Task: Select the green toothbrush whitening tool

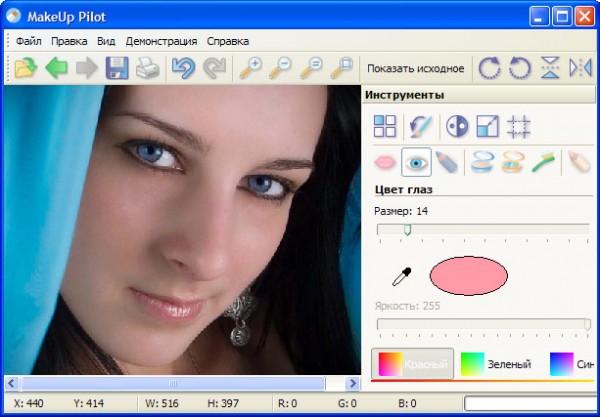Action: coord(543,162)
